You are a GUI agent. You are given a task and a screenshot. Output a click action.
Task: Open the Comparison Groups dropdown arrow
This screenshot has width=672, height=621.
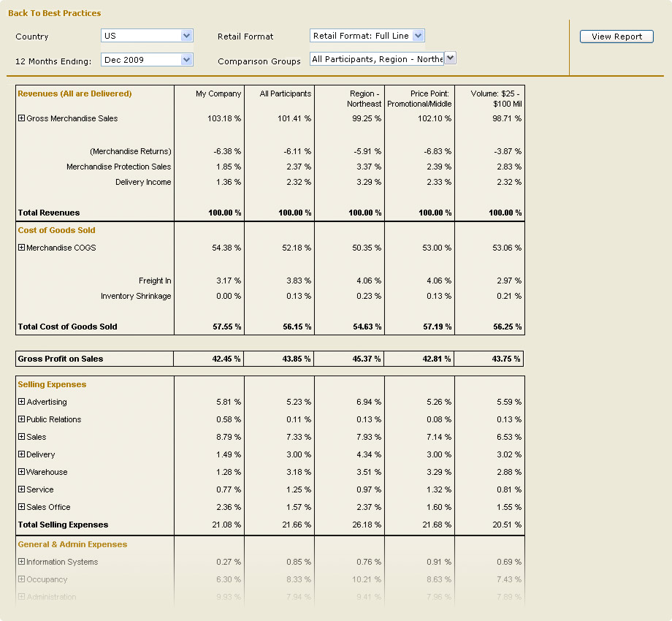tap(450, 58)
